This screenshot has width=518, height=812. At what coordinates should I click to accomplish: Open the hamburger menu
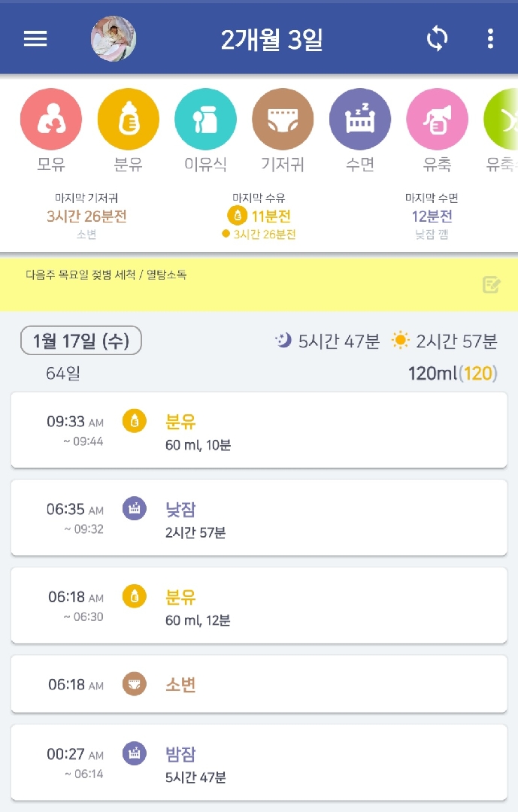point(35,39)
